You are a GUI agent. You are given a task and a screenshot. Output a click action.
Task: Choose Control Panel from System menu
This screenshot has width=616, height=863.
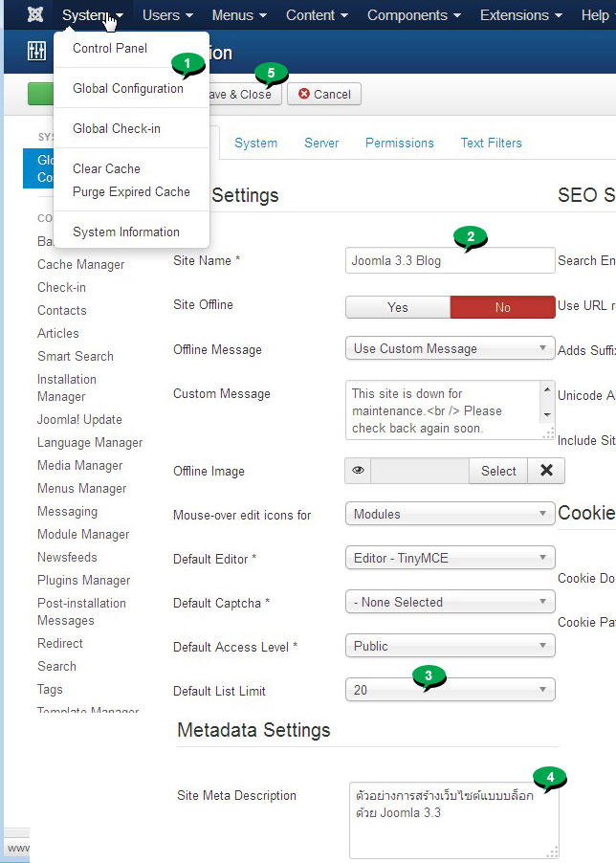point(110,49)
